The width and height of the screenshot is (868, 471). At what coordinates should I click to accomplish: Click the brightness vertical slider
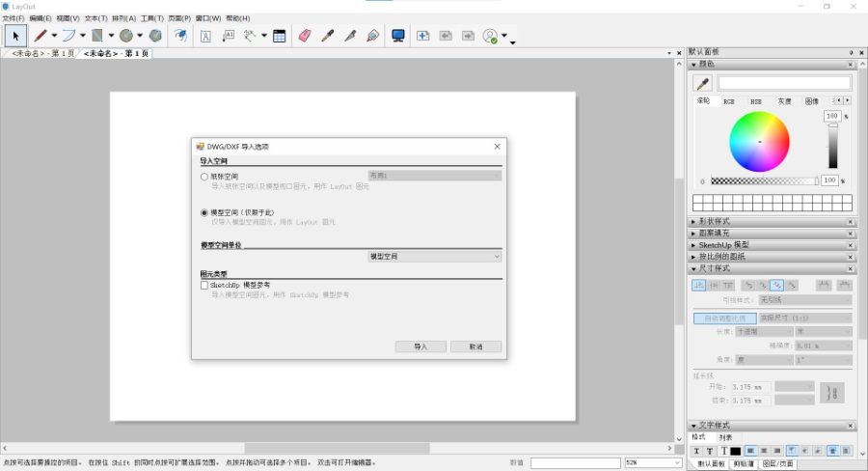(x=832, y=146)
